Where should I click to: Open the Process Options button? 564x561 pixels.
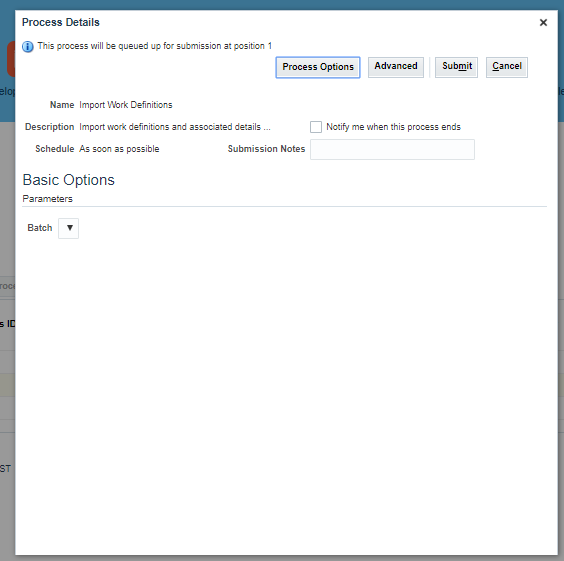318,67
